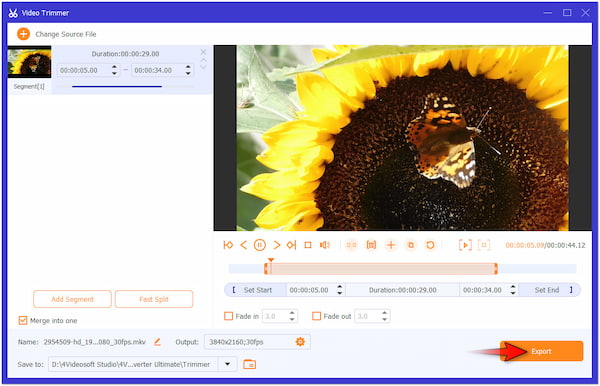Maximize the Video Trimmer window
600x386 pixels.
click(567, 13)
